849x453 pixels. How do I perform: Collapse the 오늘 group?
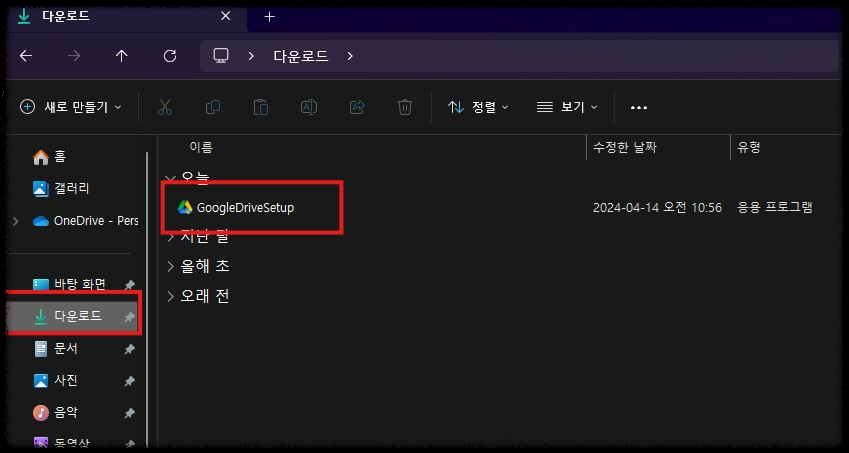(x=170, y=178)
